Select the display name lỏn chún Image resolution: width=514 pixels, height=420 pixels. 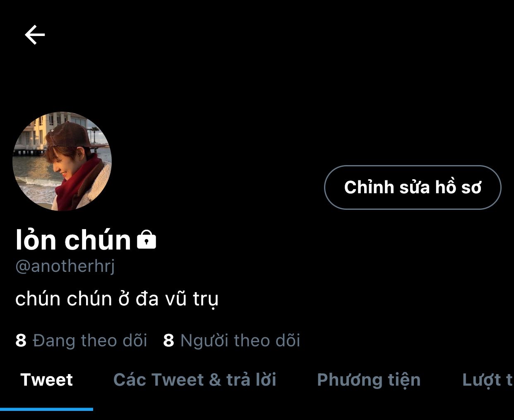73,240
